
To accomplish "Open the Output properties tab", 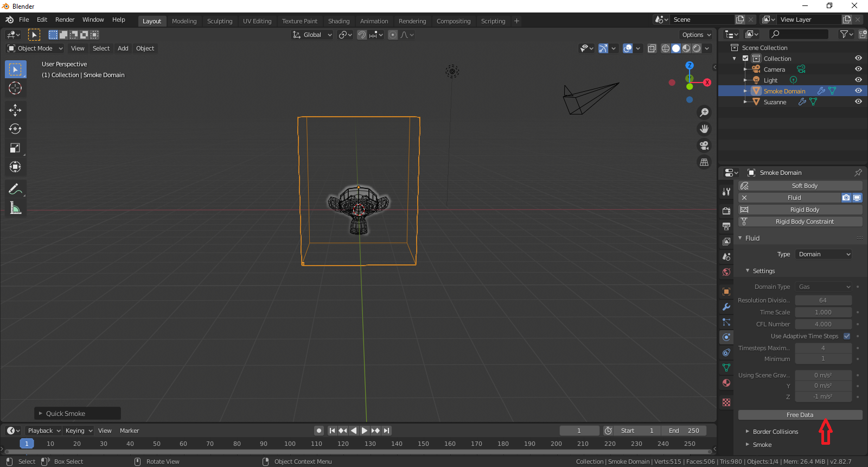I will point(726,226).
